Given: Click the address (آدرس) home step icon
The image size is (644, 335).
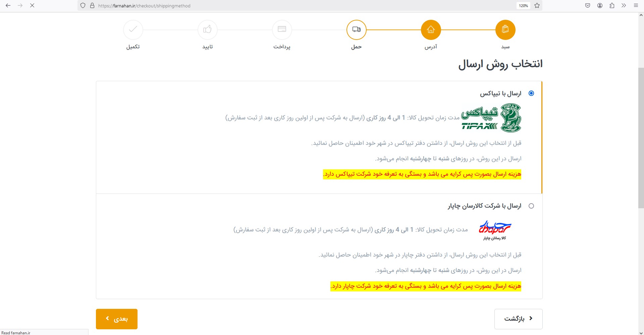Looking at the screenshot, I should [431, 30].
